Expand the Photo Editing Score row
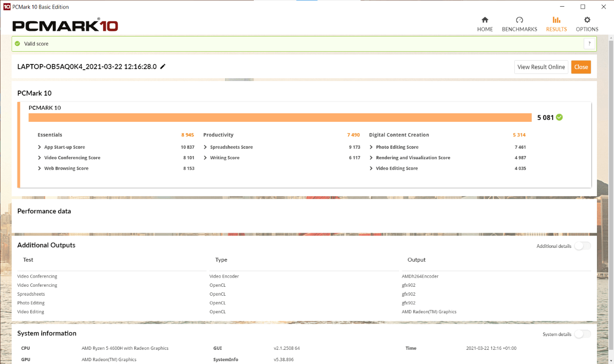The height and width of the screenshot is (364, 614). (x=371, y=147)
